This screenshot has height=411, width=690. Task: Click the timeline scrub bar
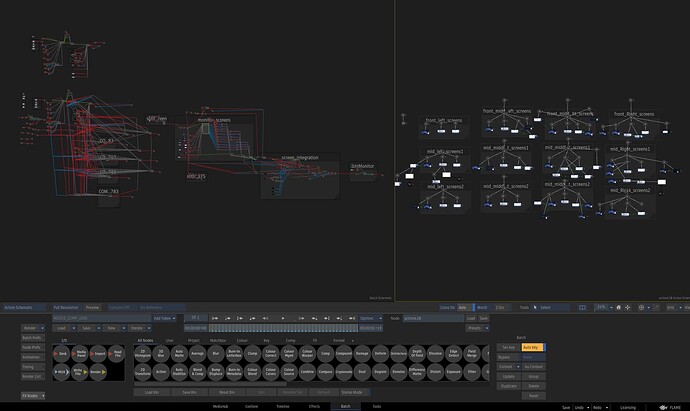click(283, 328)
